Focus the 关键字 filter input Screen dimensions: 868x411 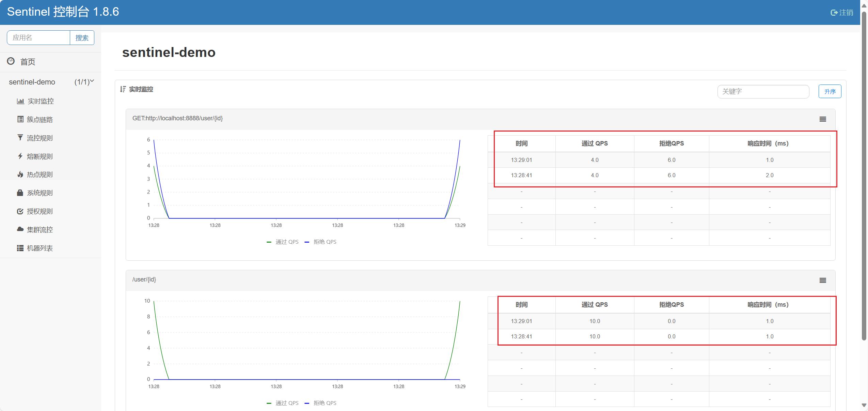tap(763, 91)
